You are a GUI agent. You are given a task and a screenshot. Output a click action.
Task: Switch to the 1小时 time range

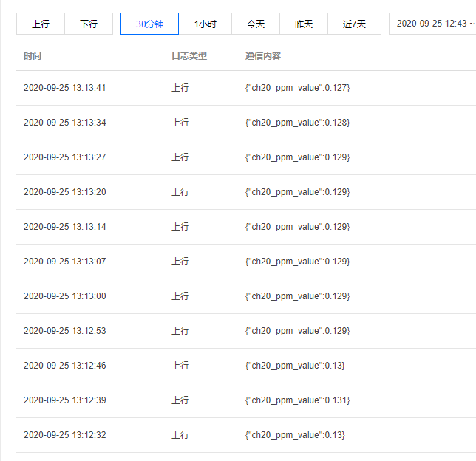point(205,24)
